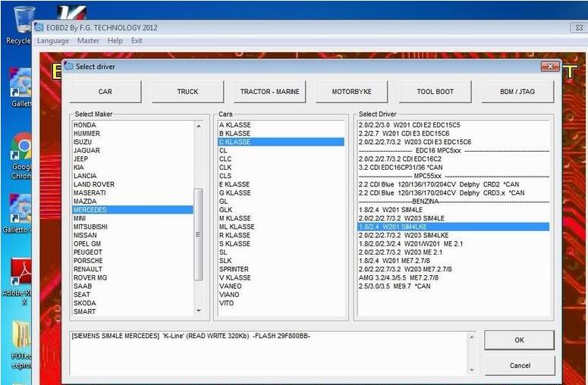Select NISSAN maker
The height and width of the screenshot is (385, 588).
pyautogui.click(x=132, y=235)
